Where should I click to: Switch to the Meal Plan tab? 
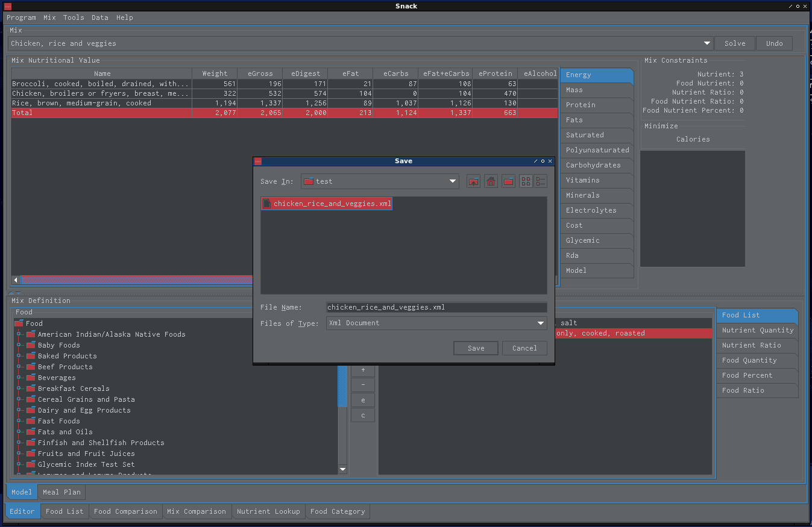tap(61, 492)
